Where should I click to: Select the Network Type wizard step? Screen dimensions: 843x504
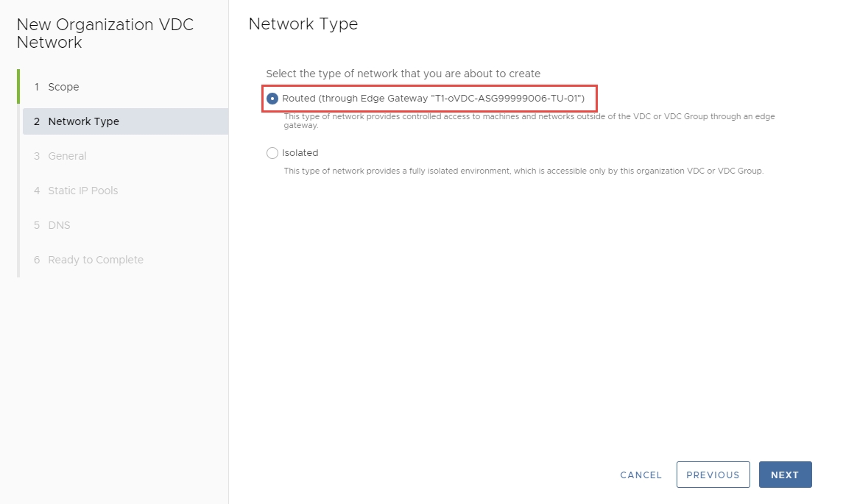83,121
